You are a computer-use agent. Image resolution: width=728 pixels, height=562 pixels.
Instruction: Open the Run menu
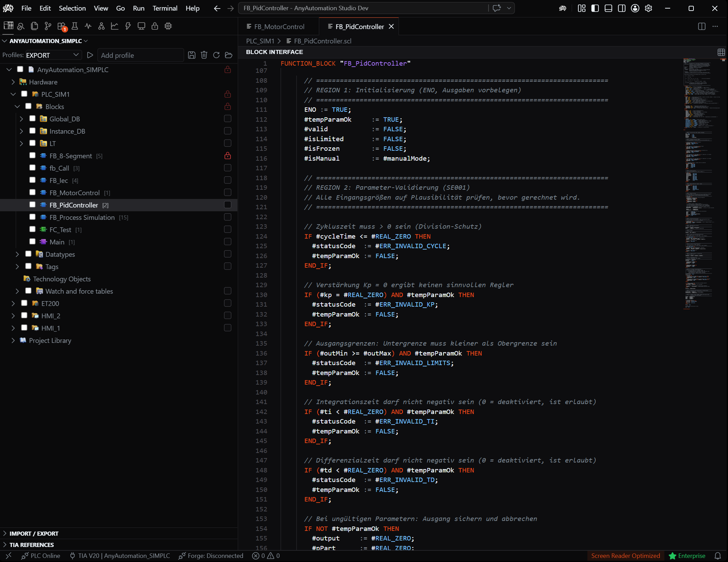[x=139, y=8]
